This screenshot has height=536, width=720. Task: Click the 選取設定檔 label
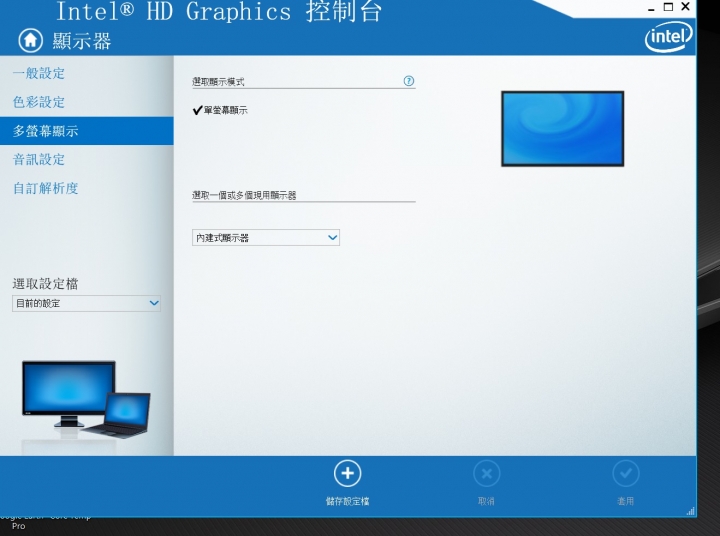point(45,284)
